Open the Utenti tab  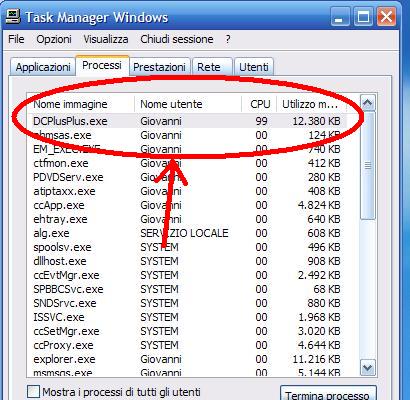pos(254,67)
